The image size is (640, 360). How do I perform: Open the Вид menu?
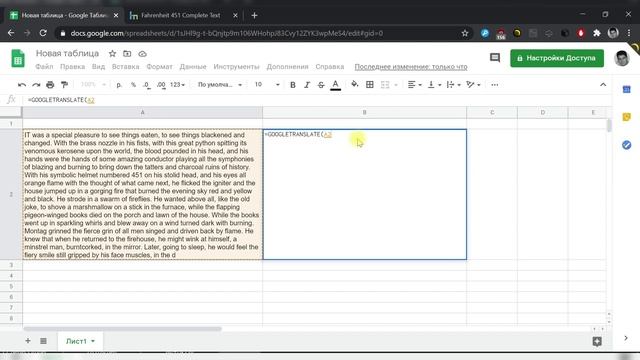pos(98,67)
